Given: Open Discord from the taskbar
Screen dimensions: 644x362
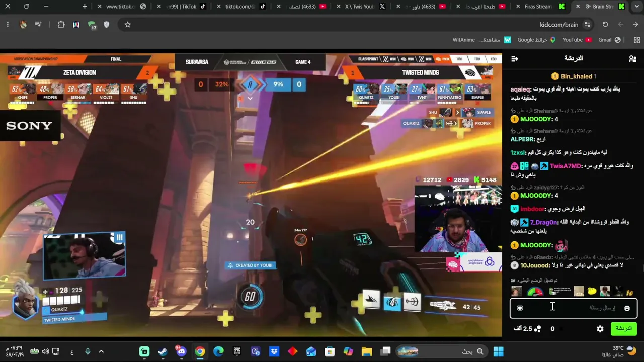Looking at the screenshot, I should coord(181,351).
